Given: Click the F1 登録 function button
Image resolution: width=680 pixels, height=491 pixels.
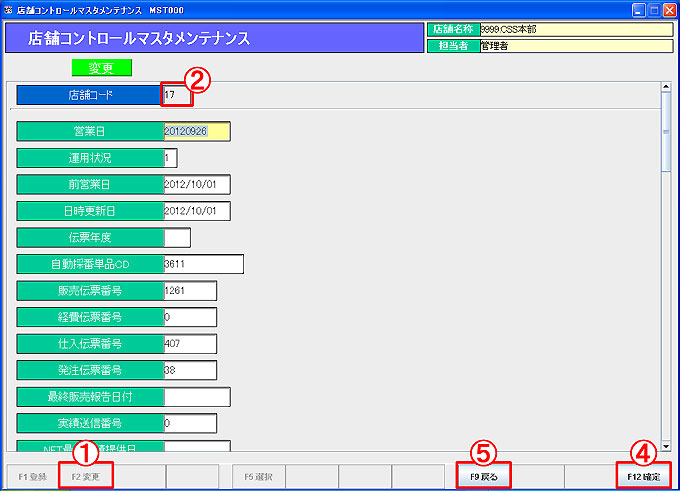Looking at the screenshot, I should click(33, 477).
